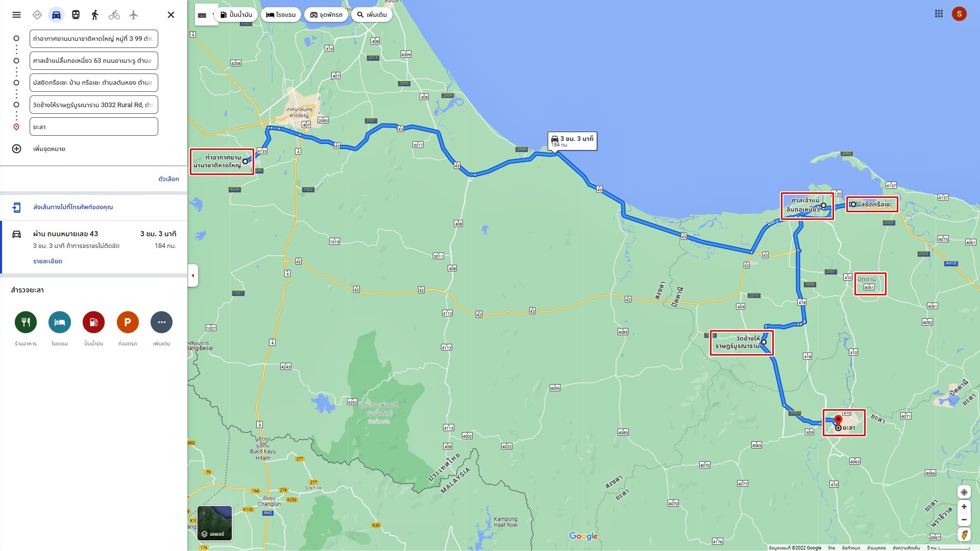Select public transit travel mode
980x551 pixels.
point(76,15)
